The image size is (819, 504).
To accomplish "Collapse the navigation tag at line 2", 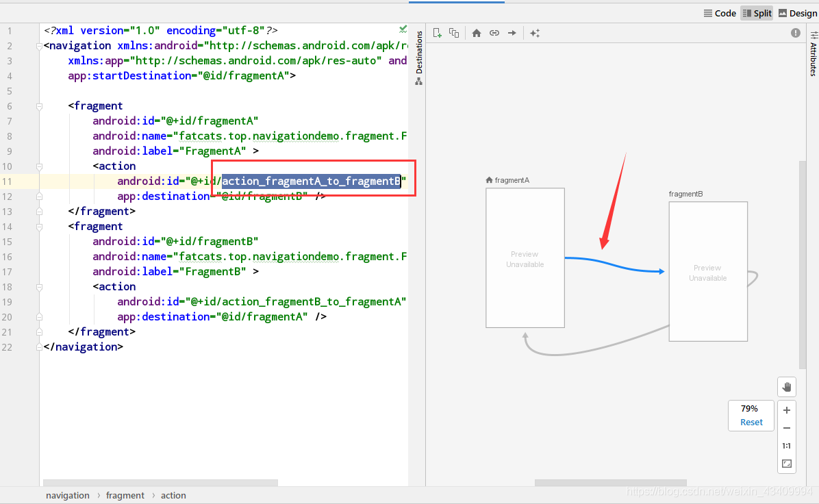I will click(39, 46).
